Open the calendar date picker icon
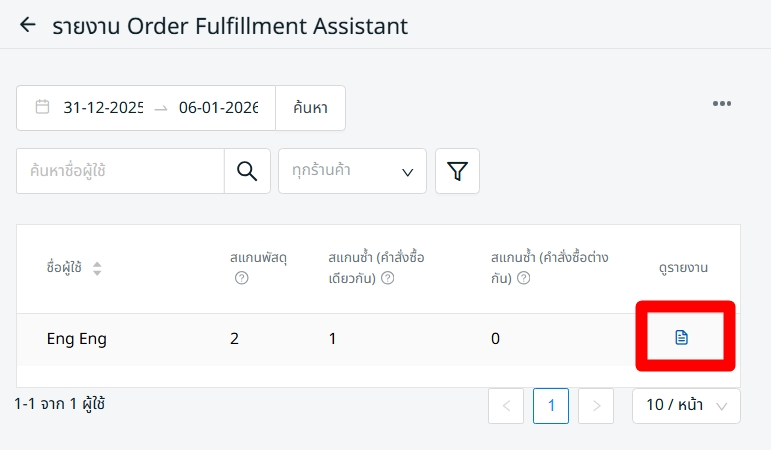Image resolution: width=771 pixels, height=450 pixels. point(42,107)
